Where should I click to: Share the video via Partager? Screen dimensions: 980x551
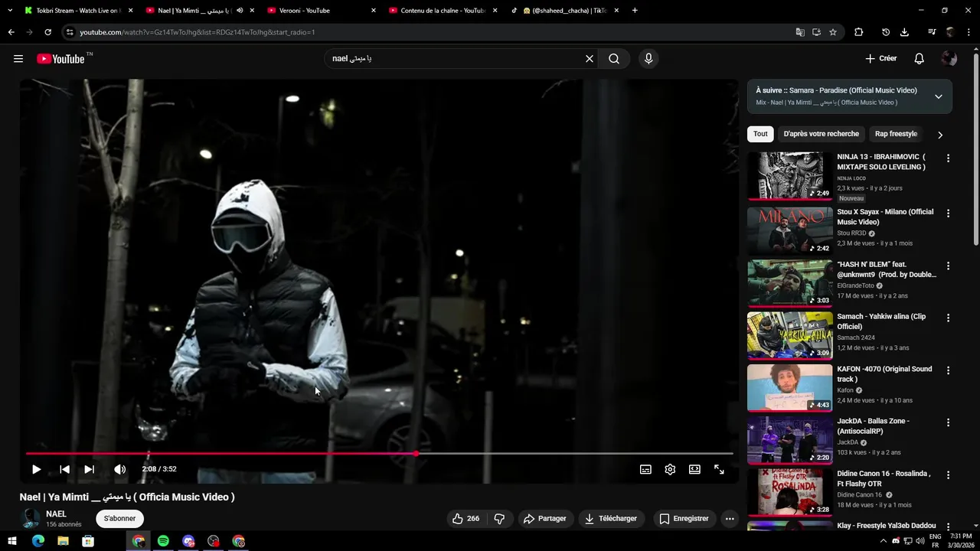click(x=545, y=519)
